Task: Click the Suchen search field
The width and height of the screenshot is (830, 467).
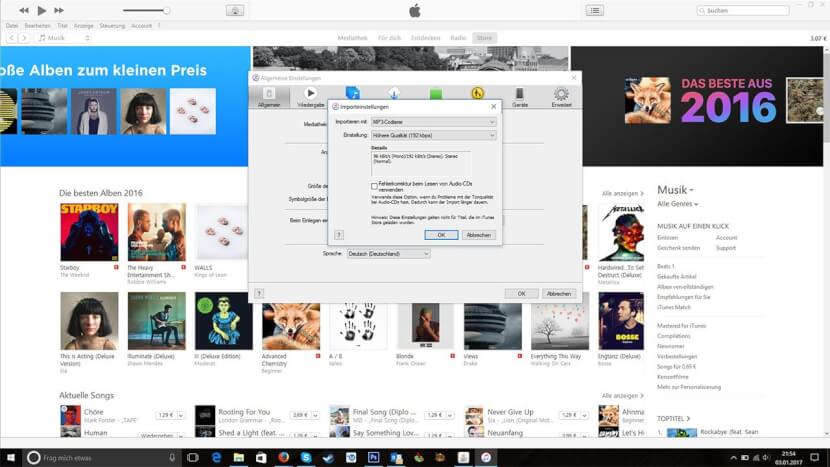Action: coord(744,10)
